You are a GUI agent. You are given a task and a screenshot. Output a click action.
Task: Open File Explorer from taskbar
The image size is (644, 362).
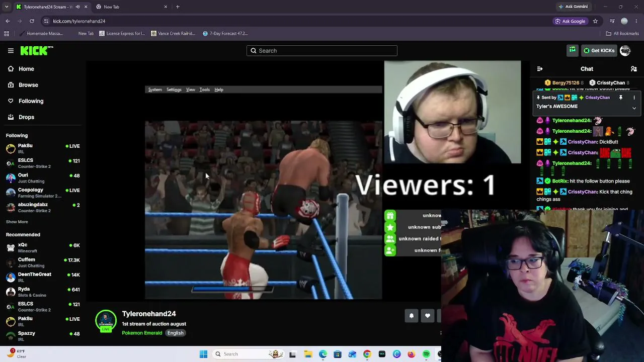point(308,354)
